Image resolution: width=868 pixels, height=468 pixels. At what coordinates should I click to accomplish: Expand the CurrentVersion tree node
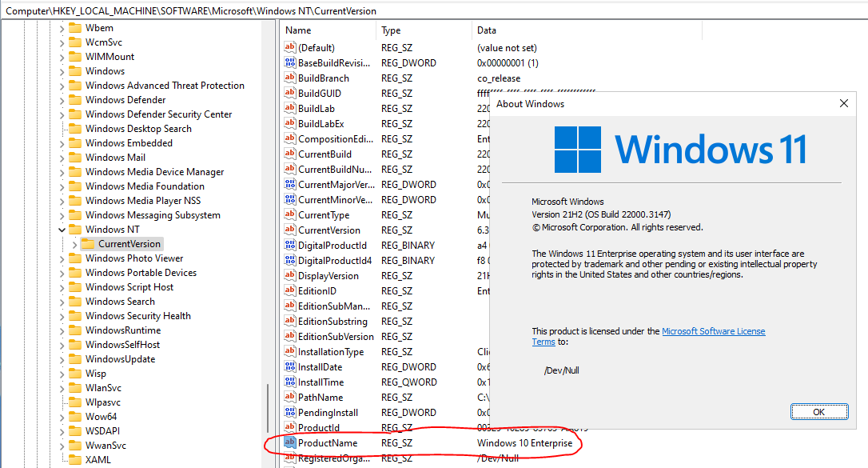pos(74,244)
